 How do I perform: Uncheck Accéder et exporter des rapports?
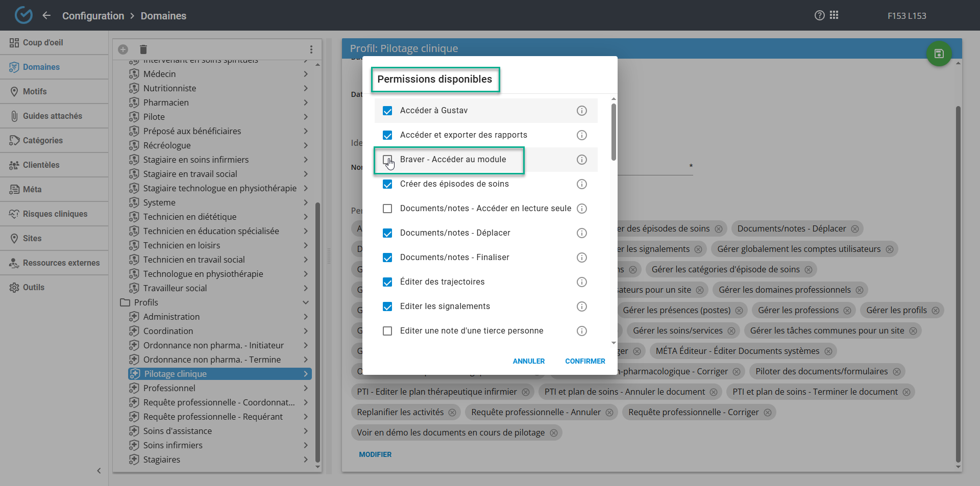click(387, 135)
